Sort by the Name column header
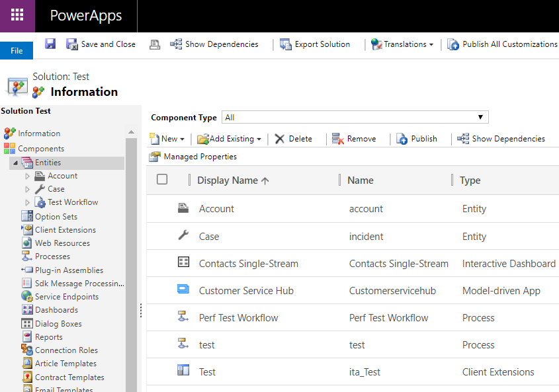The height and width of the screenshot is (392, 559). point(361,180)
